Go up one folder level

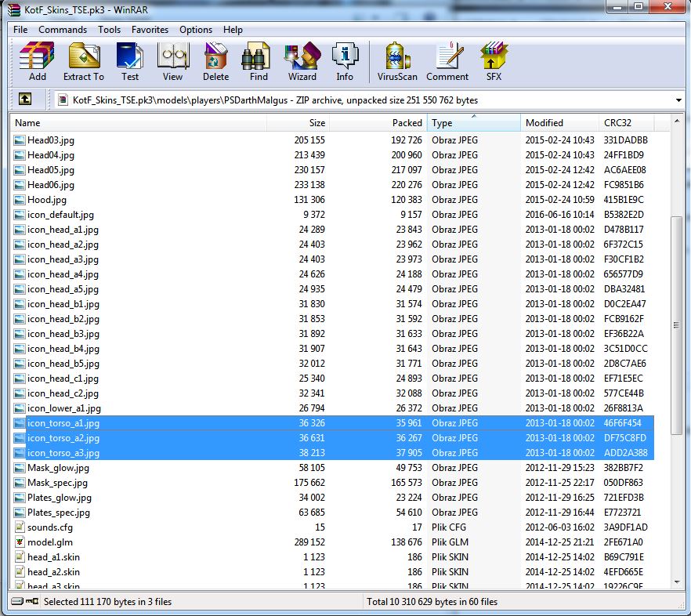(x=25, y=100)
